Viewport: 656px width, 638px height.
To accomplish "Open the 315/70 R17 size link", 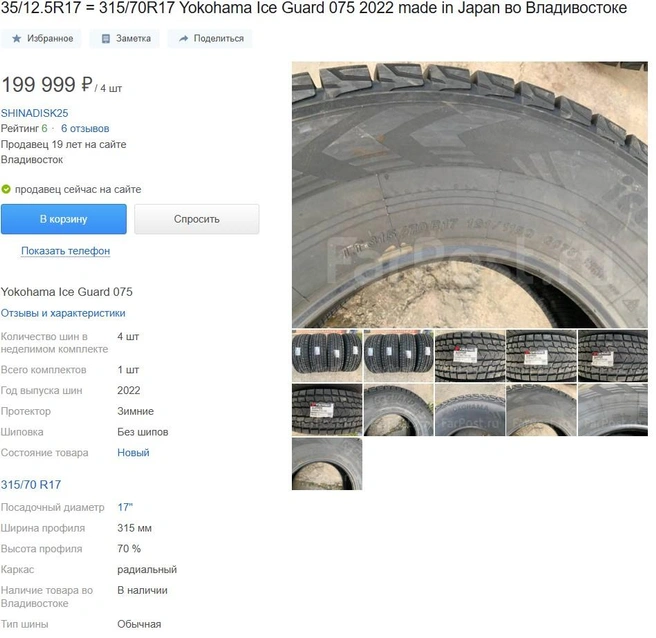I will tap(31, 484).
